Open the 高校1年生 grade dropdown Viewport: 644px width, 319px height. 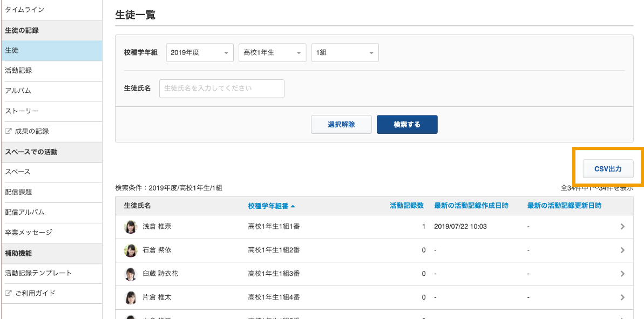coord(272,52)
